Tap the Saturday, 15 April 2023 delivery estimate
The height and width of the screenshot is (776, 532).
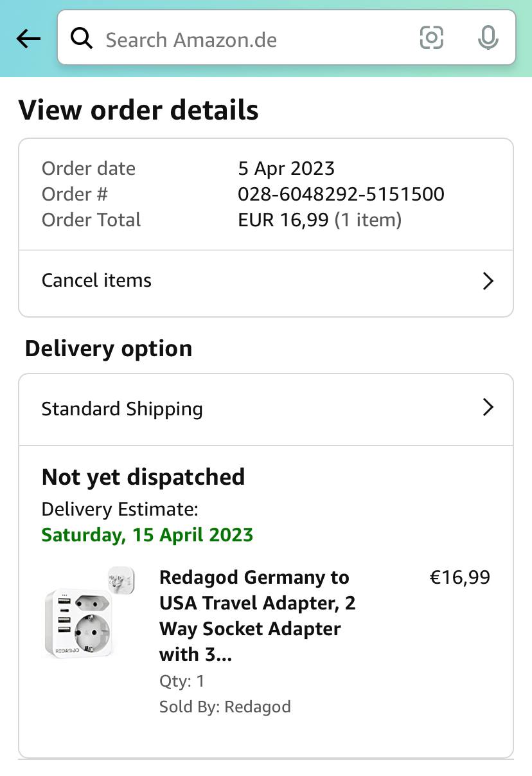pos(147,535)
